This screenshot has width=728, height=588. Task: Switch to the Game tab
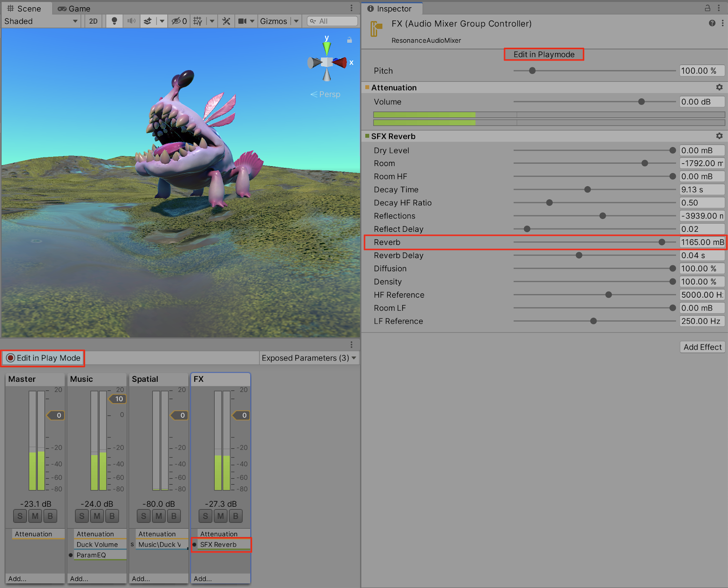[x=74, y=8]
